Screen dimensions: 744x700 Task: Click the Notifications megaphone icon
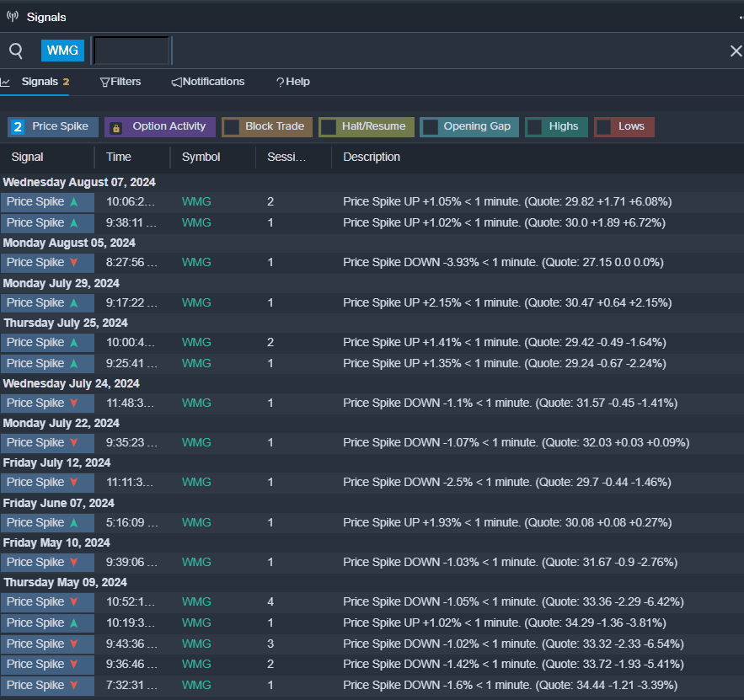coord(176,83)
